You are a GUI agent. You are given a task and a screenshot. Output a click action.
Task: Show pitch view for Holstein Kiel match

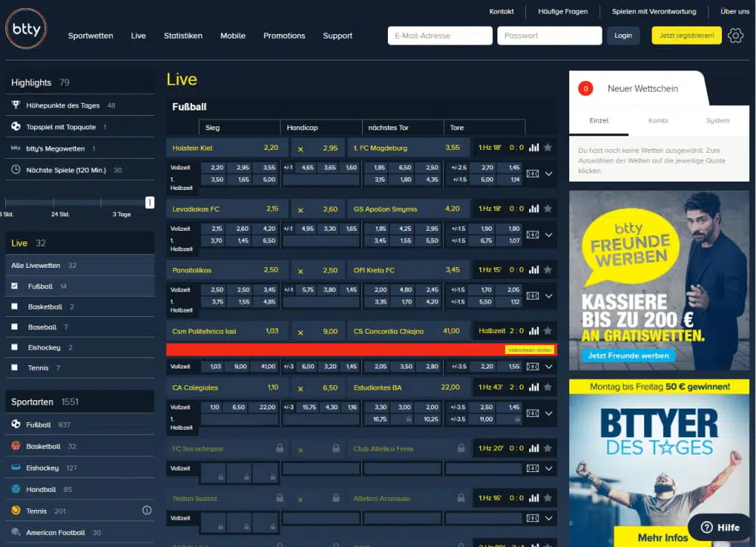[x=533, y=174]
